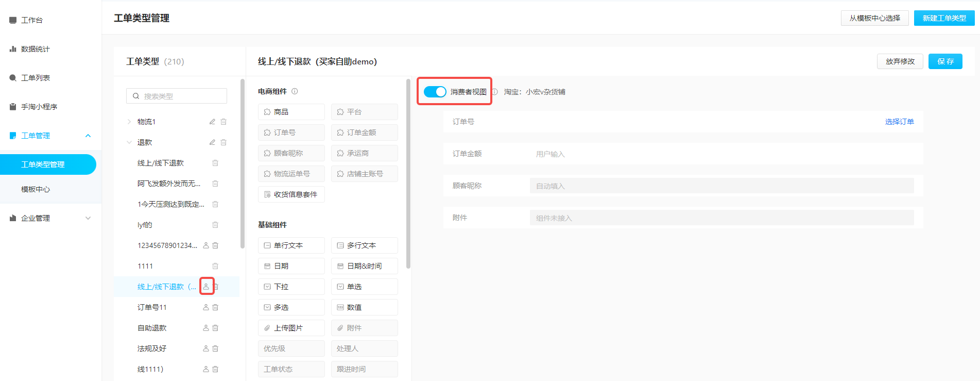Click info icon next to 电商组件

click(x=295, y=91)
